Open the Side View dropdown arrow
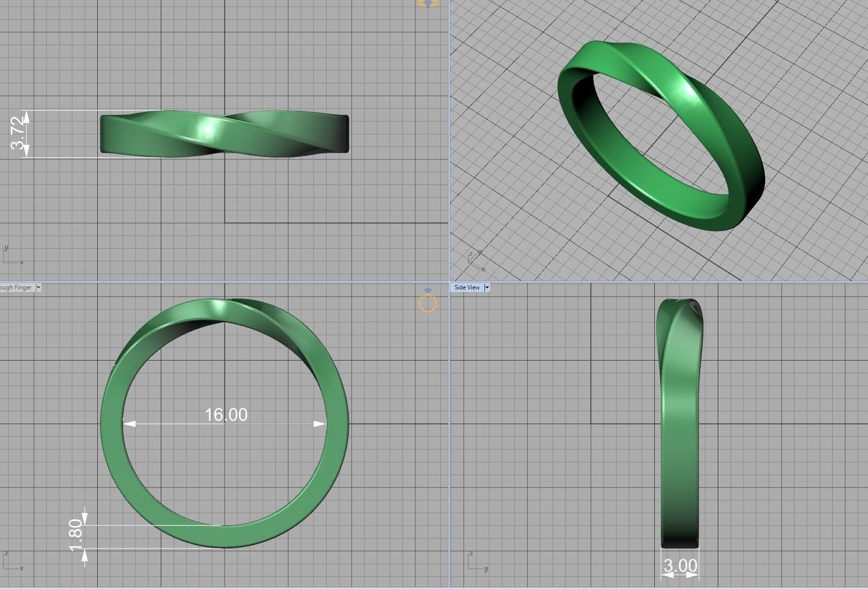This screenshot has height=589, width=868. (487, 288)
